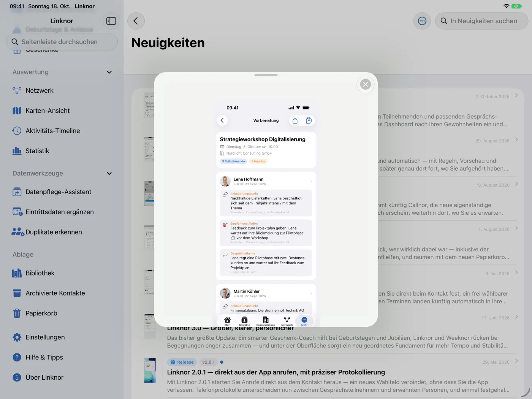
Task: Go back with the chevron button
Action: coord(136,21)
